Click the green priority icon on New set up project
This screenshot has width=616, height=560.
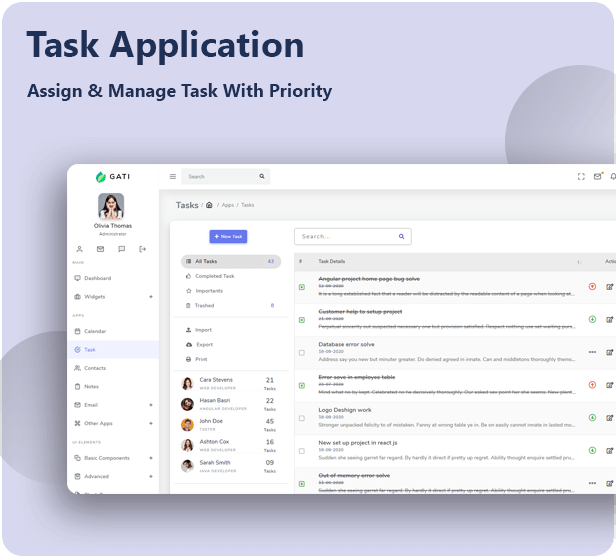coord(592,450)
